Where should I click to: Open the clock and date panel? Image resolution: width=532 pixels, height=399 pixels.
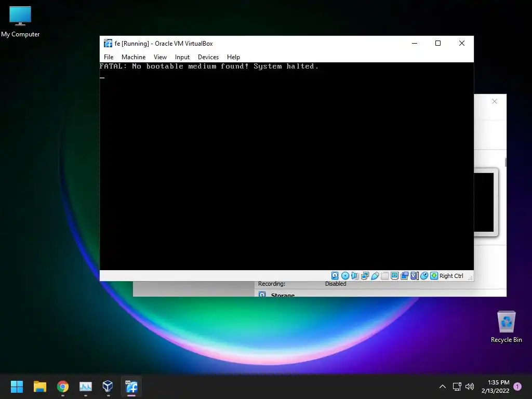click(x=495, y=387)
